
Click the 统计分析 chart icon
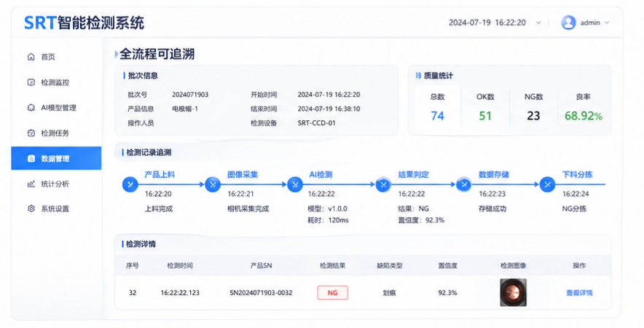coord(31,184)
